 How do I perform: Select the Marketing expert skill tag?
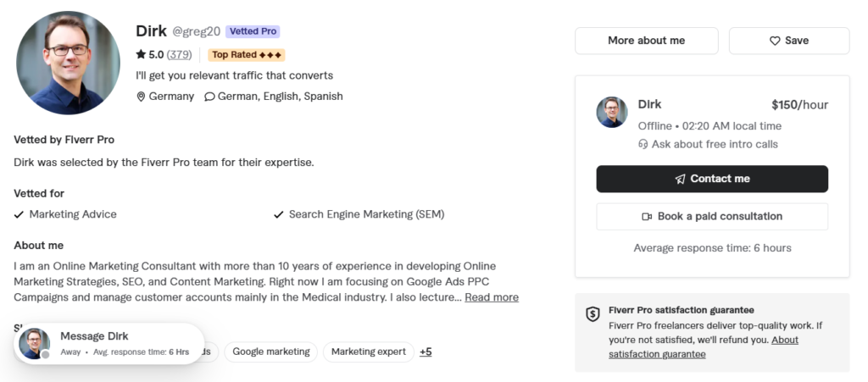point(369,352)
